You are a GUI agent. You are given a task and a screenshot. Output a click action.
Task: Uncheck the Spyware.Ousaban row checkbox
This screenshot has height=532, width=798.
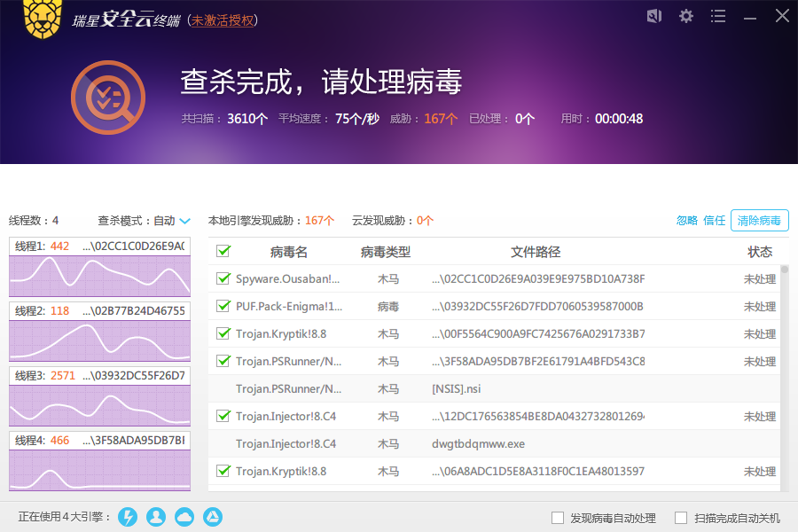(223, 278)
